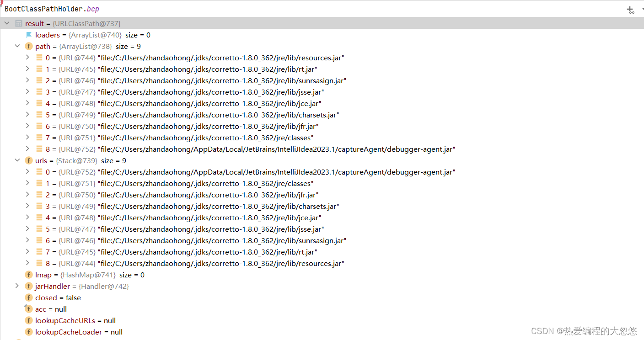Select path row for charsets.jar URL@749
This screenshot has height=340, width=644.
[322, 115]
